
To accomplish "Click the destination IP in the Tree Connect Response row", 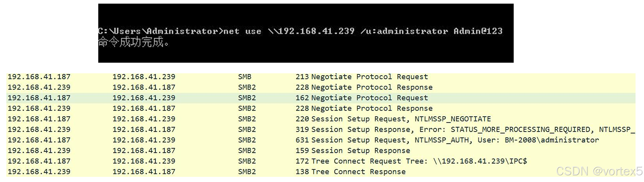I will click(x=144, y=172).
